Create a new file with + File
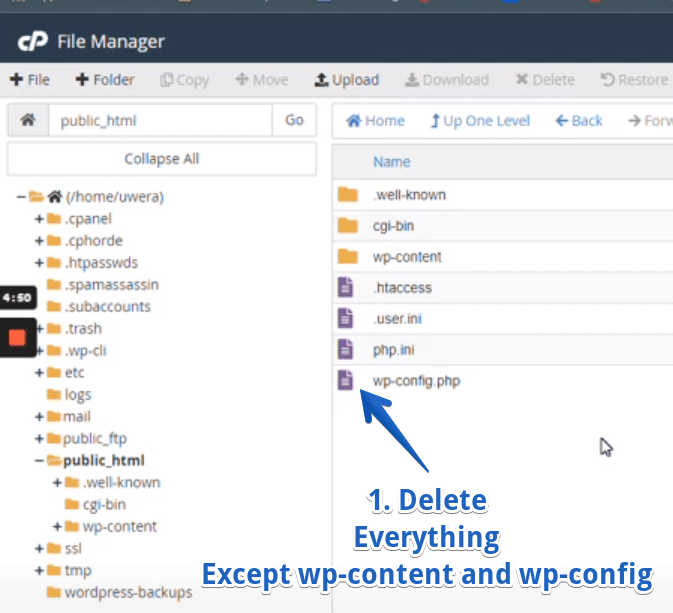Screen dimensions: 673x613 pos(30,80)
